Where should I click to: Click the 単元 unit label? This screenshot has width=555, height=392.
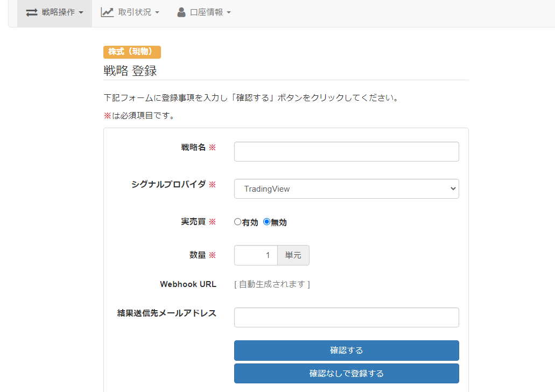[293, 255]
